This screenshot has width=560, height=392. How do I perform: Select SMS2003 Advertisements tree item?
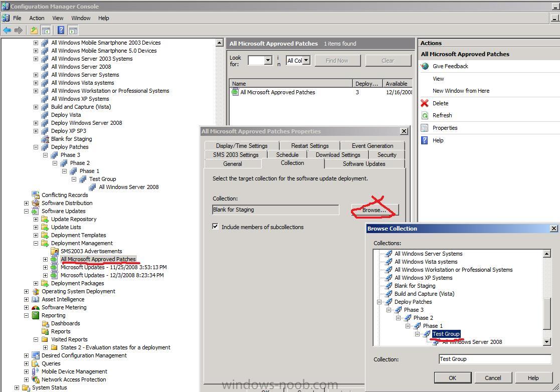pyautogui.click(x=91, y=251)
